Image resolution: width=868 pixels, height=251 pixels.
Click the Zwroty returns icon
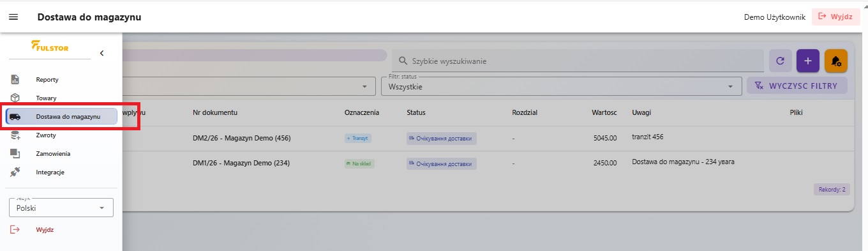click(x=15, y=135)
